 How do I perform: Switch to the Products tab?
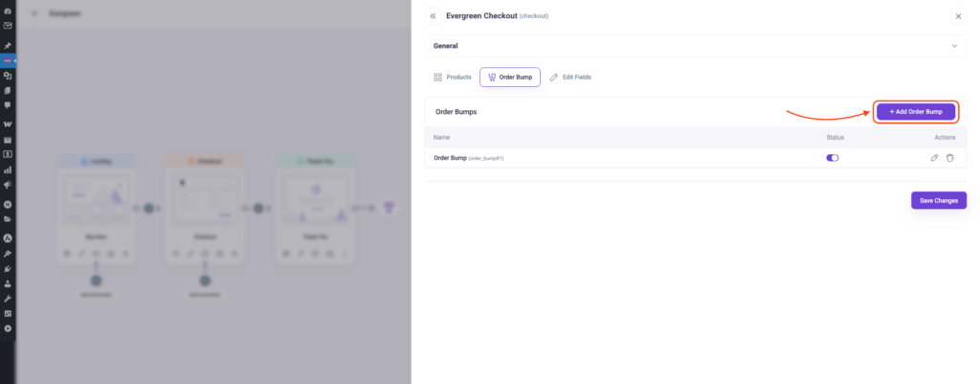pos(452,77)
